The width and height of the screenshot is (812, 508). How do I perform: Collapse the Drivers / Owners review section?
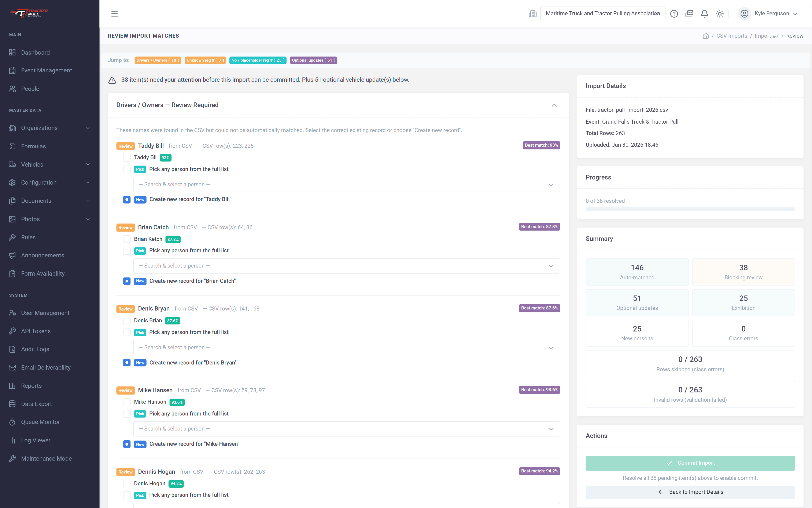tap(554, 105)
